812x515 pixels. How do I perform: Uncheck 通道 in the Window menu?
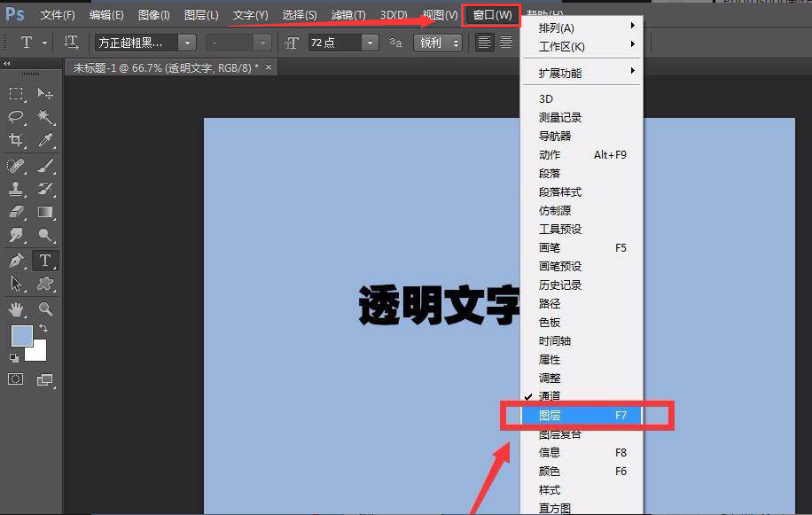(x=551, y=396)
